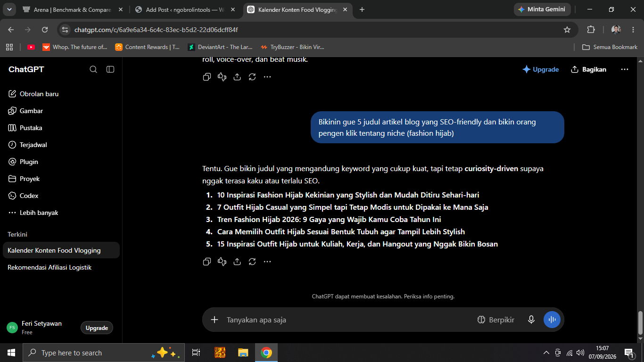644x362 pixels.
Task: Open the apps grid on the bookmarks bar
Action: click(x=9, y=47)
